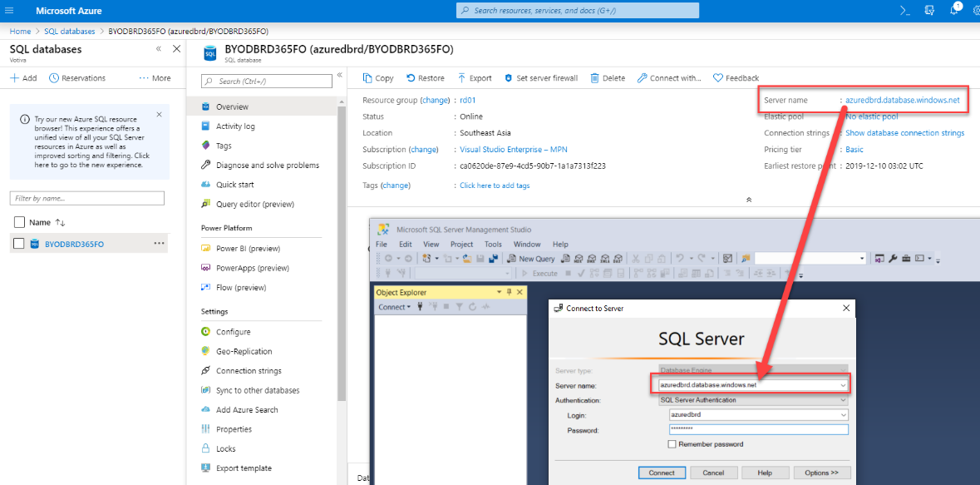Collapse the SQL databases panel
This screenshot has height=485, width=980.
(159, 49)
